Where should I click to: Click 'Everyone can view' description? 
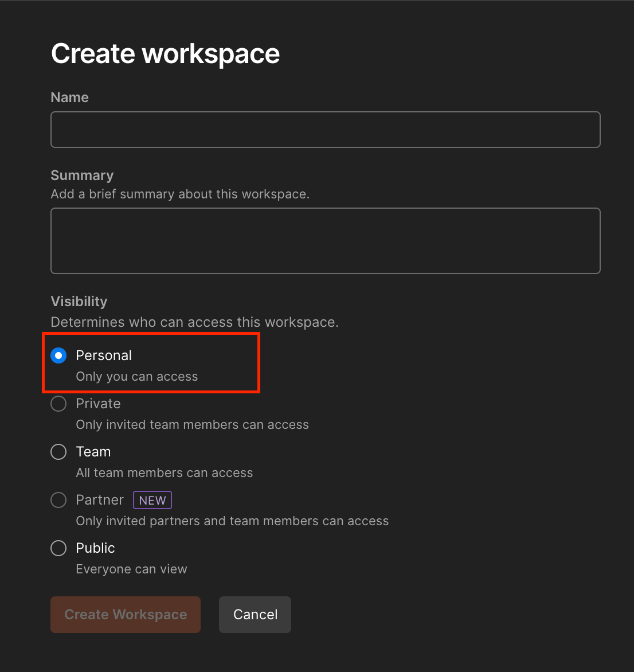(x=132, y=569)
